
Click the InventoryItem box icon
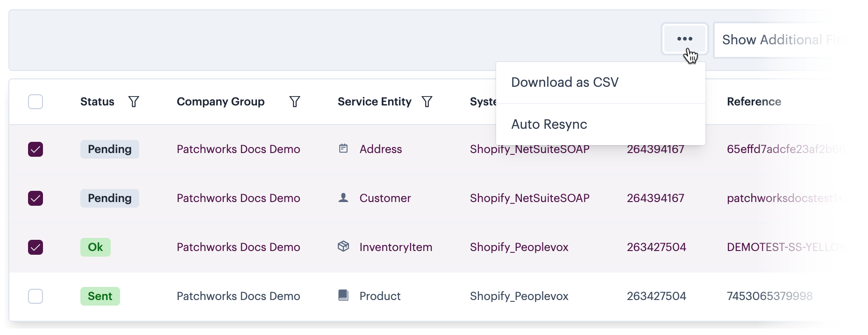pyautogui.click(x=343, y=246)
